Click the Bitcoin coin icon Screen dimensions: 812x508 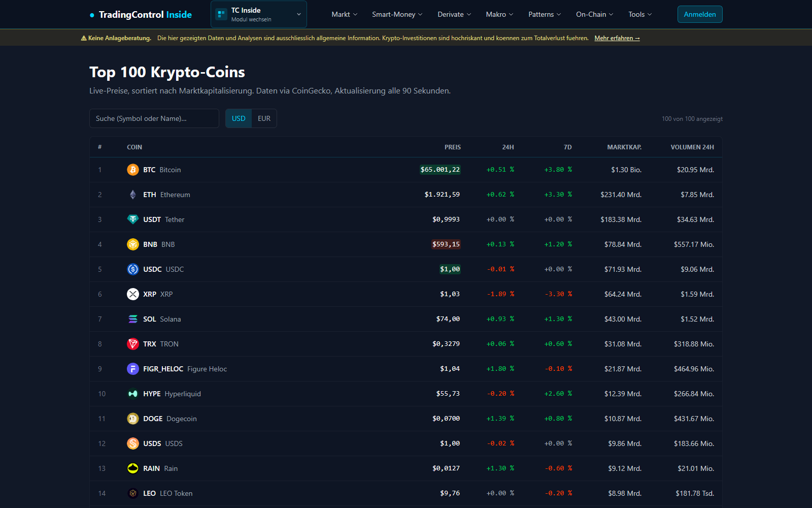133,170
